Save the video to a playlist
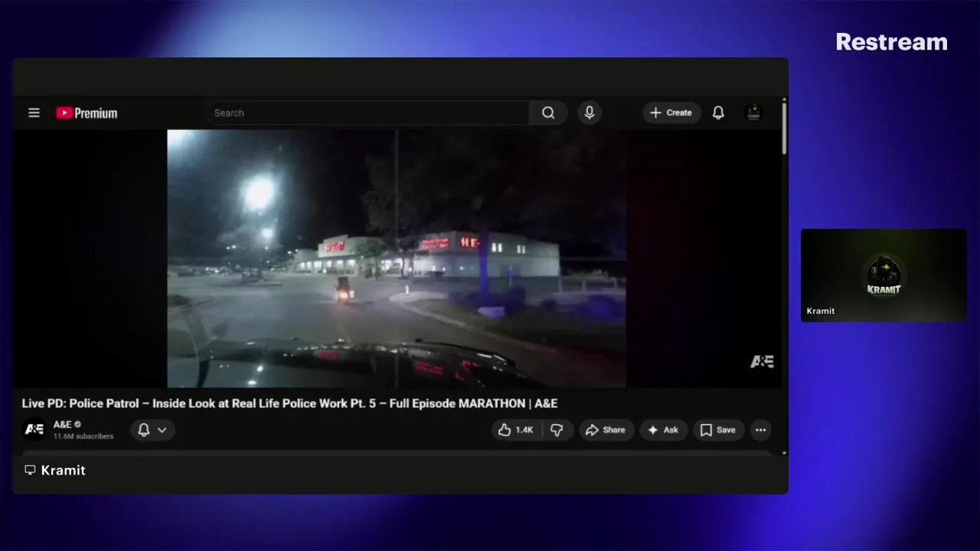Screen dimensions: 980x551 coord(718,430)
